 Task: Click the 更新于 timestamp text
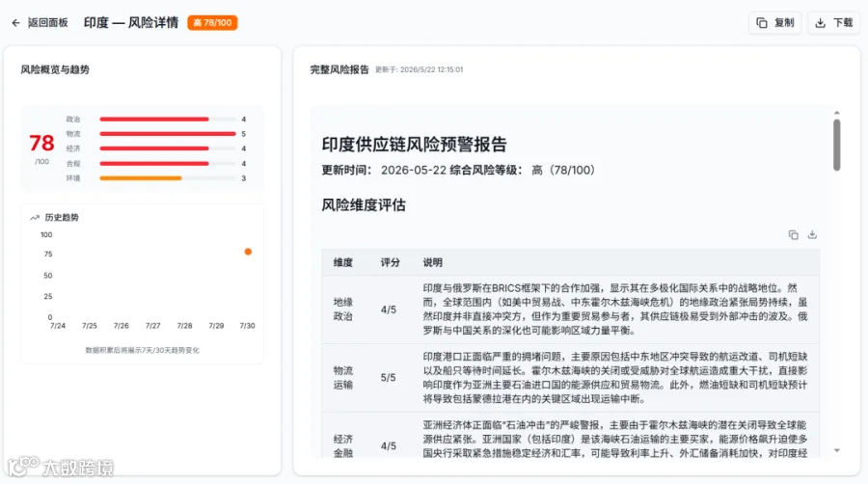(420, 69)
